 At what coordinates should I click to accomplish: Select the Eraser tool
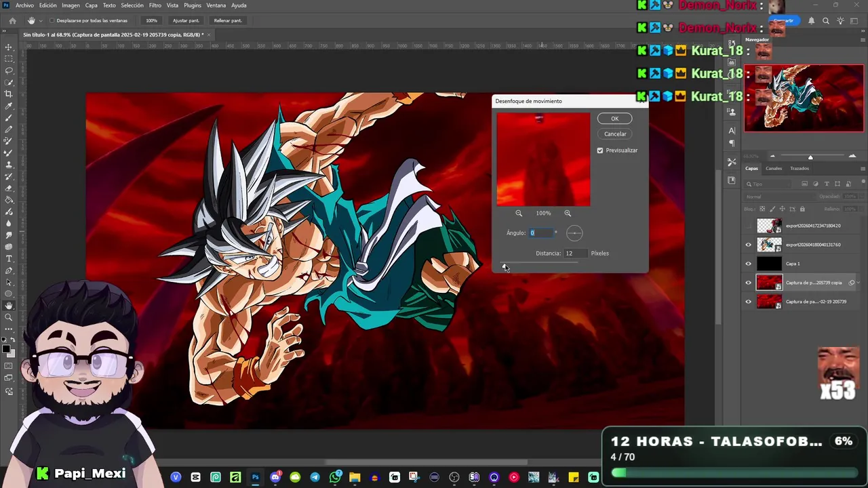9,188
